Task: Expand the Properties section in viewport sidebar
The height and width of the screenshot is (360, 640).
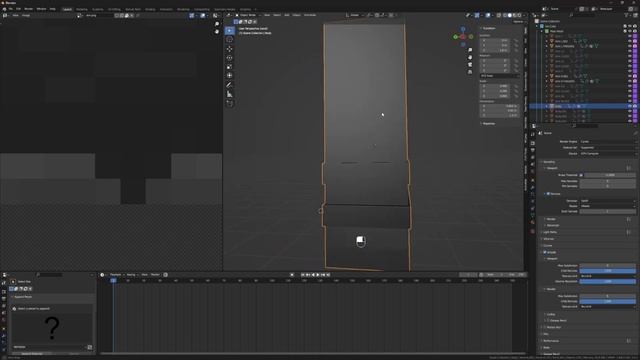Action: click(x=488, y=123)
